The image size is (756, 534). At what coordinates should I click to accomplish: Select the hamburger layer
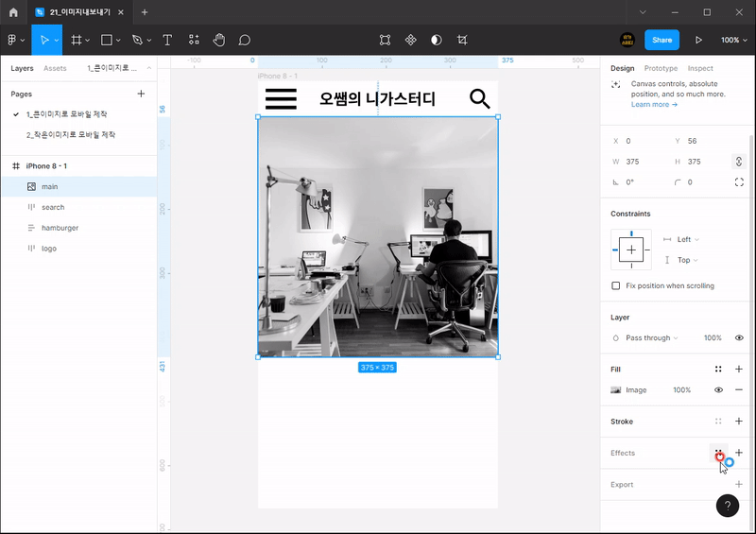[x=79, y=228]
